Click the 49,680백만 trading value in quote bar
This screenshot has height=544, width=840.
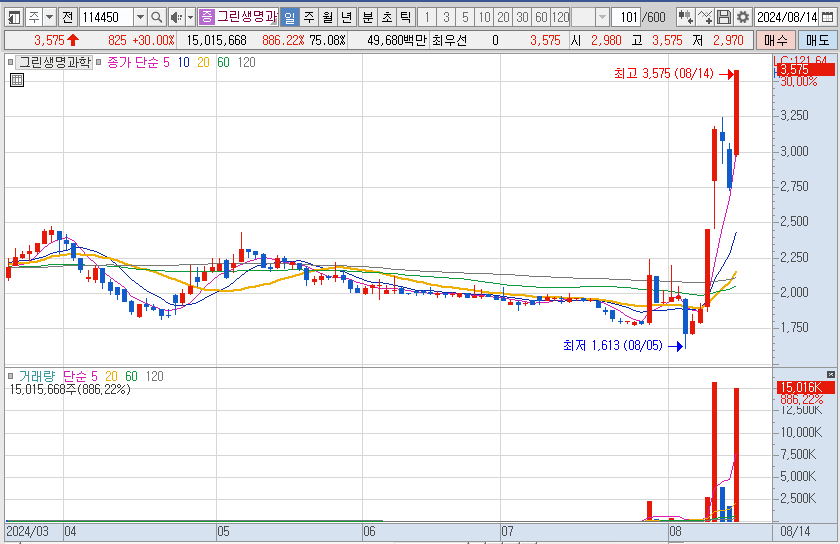tap(397, 40)
